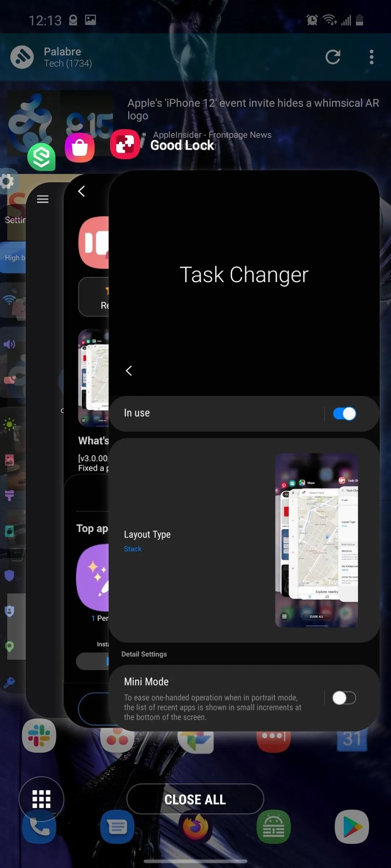Tap the bottom navigation gesture bar

coord(195,861)
